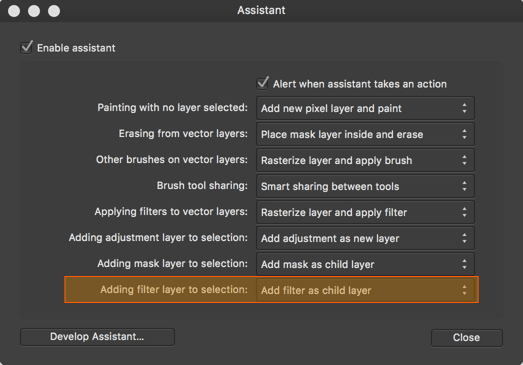The height and width of the screenshot is (365, 523).
Task: Click the 'Brush tool sharing:' label
Action: pyautogui.click(x=202, y=186)
